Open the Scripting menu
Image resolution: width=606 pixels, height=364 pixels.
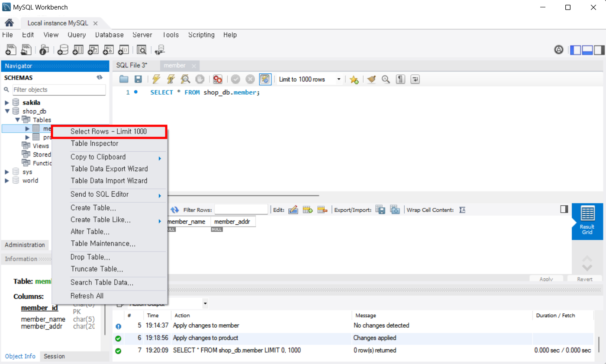201,35
